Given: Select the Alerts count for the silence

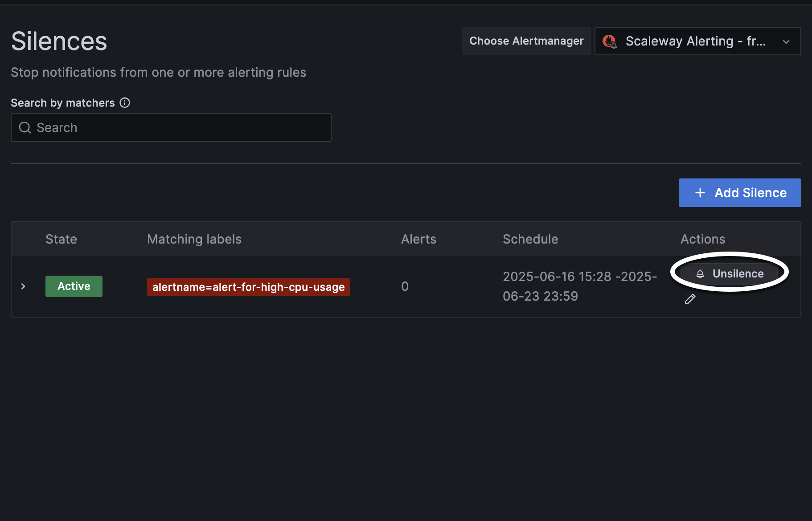Looking at the screenshot, I should tap(405, 286).
